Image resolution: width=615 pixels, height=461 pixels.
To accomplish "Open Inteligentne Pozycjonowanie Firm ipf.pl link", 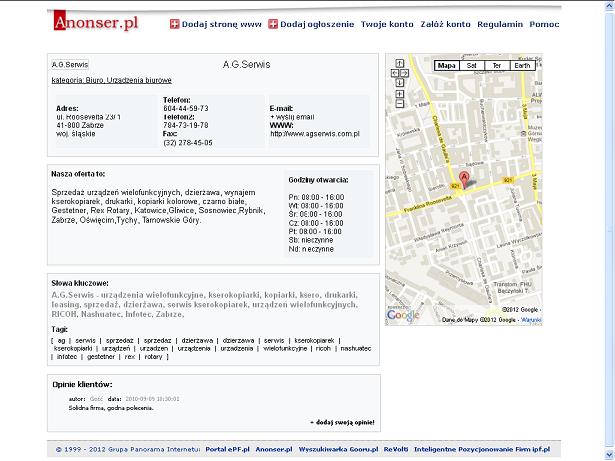I will tap(482, 450).
